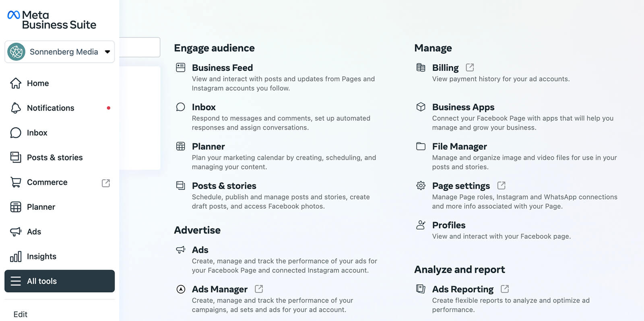Click the Billing external link icon
The height and width of the screenshot is (321, 644).
469,67
